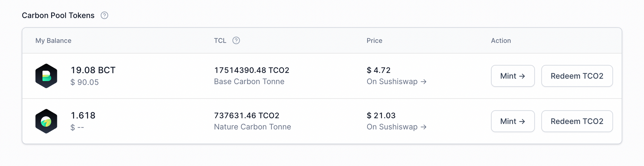The height and width of the screenshot is (166, 644).
Task: Click the 1.618 balance amount
Action: (83, 116)
